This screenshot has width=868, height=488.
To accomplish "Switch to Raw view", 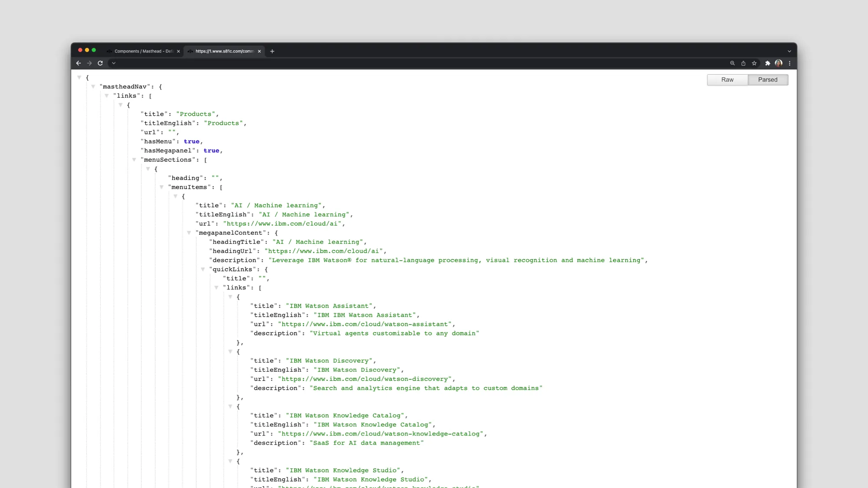I will (x=727, y=79).
